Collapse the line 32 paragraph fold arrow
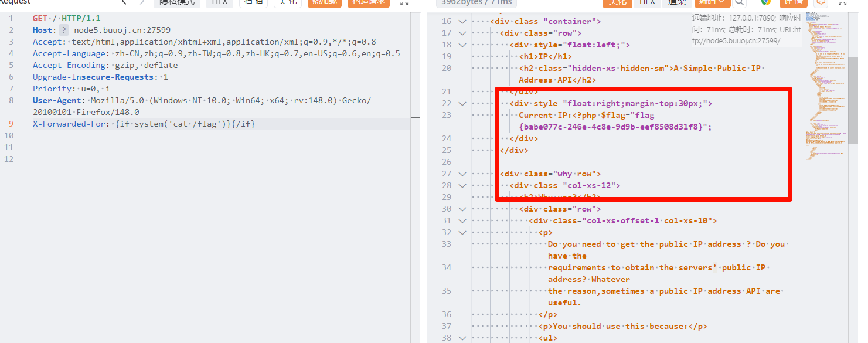Image resolution: width=868 pixels, height=343 pixels. 462,233
